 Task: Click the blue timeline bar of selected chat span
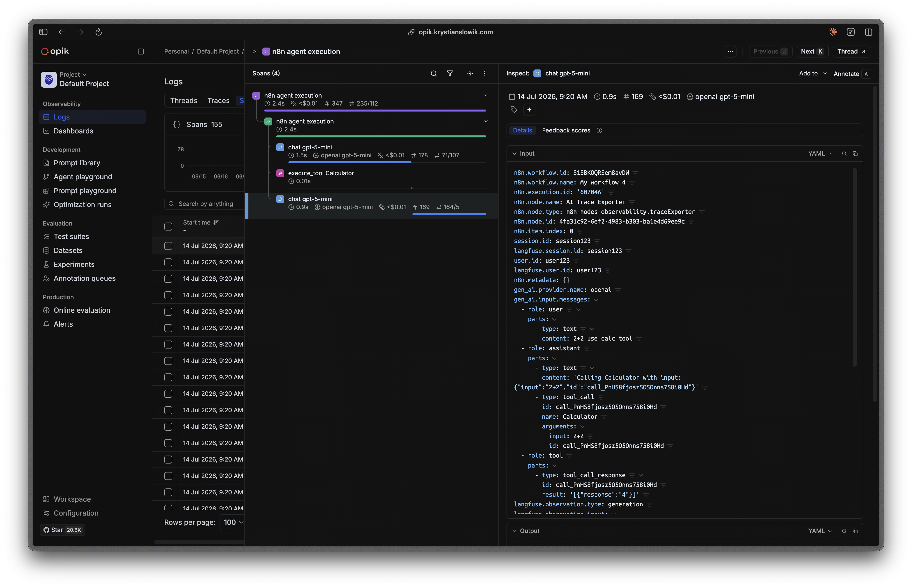pyautogui.click(x=449, y=214)
